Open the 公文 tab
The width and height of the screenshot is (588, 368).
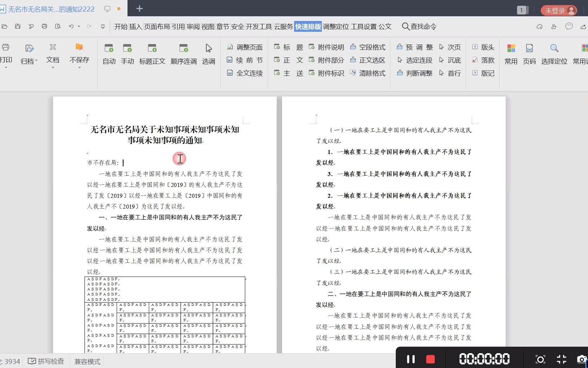click(385, 26)
